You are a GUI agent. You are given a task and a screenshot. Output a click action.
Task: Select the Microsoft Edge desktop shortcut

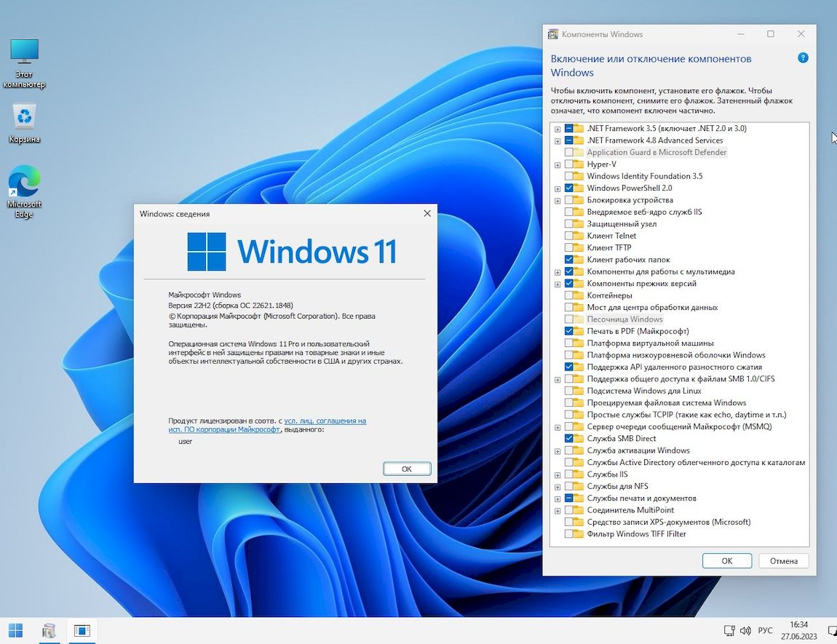coord(24,192)
